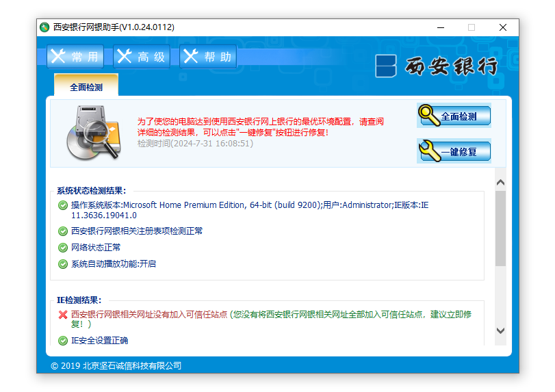Click app icon in title bar
This screenshot has width=555, height=392.
(x=44, y=27)
